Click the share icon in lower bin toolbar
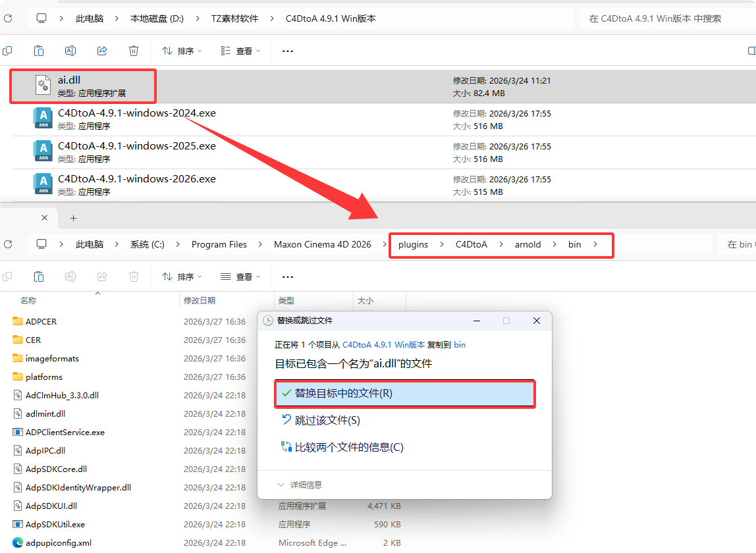Screen dimensions: 756x553 pyautogui.click(x=102, y=276)
